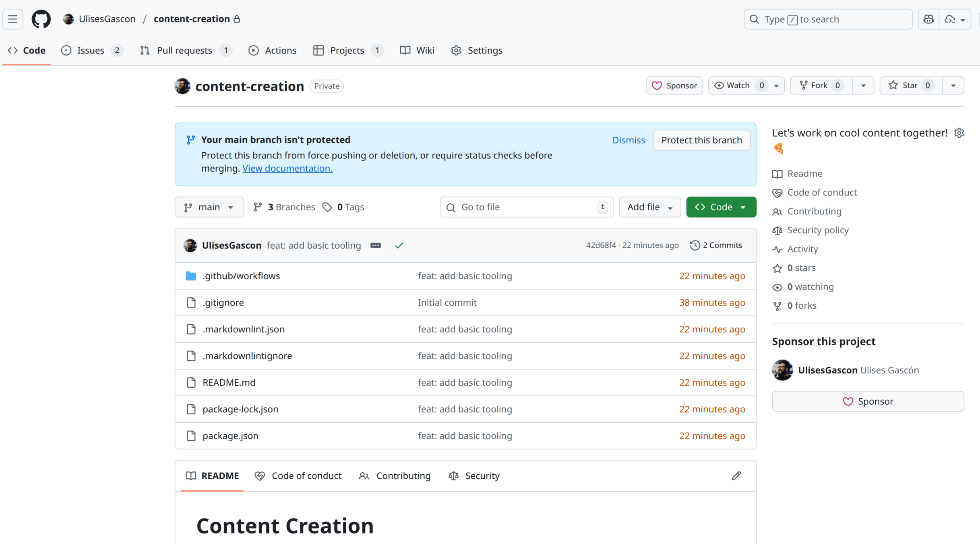Click the GitHub logo icon

(x=41, y=19)
